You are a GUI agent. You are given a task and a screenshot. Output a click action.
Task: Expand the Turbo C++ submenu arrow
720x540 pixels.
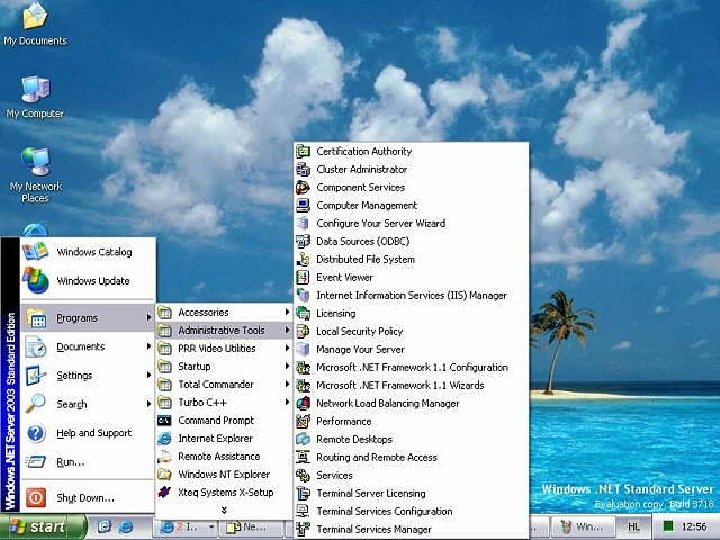point(287,402)
